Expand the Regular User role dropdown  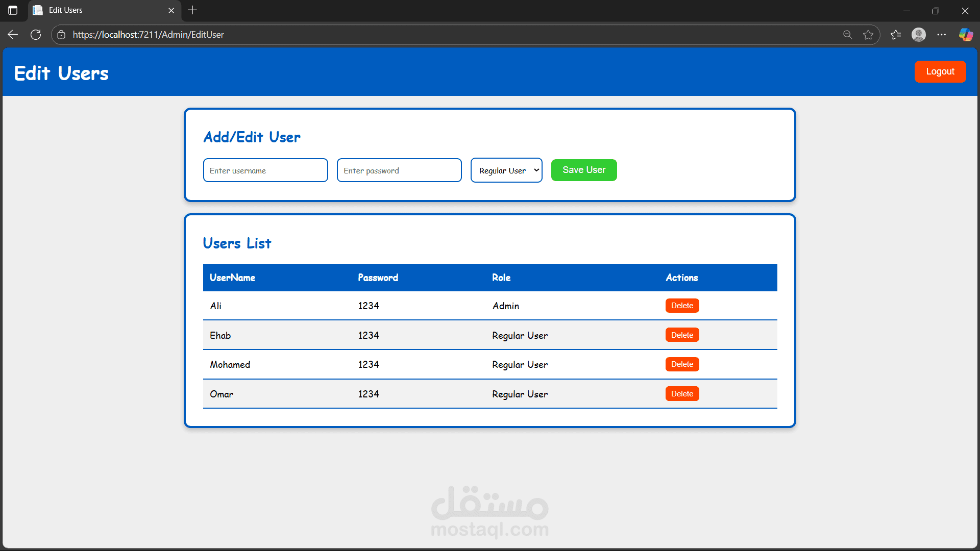pos(506,170)
